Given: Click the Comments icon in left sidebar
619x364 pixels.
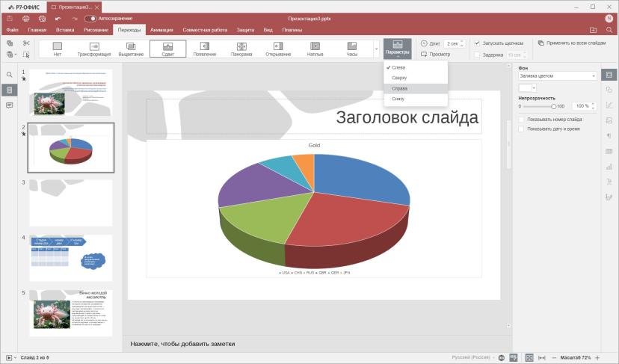Looking at the screenshot, I should click(x=10, y=105).
